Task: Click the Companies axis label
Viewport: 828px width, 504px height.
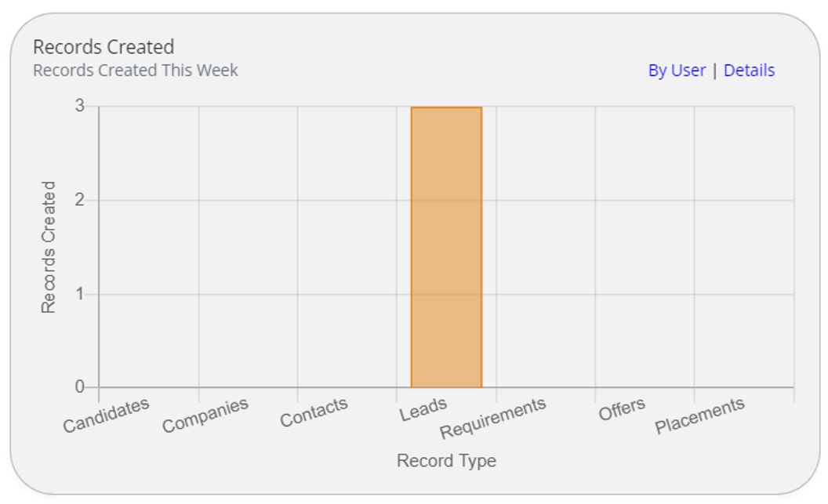Action: (205, 415)
